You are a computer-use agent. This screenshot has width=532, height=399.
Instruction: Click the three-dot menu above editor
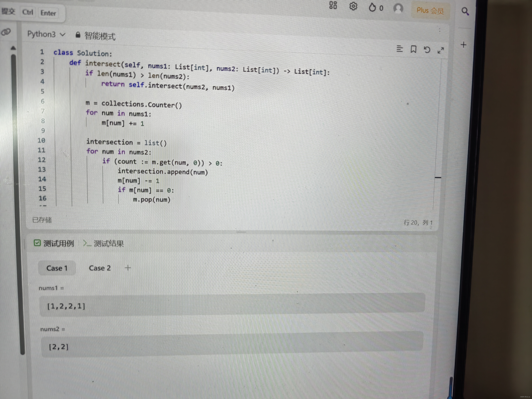pyautogui.click(x=439, y=30)
